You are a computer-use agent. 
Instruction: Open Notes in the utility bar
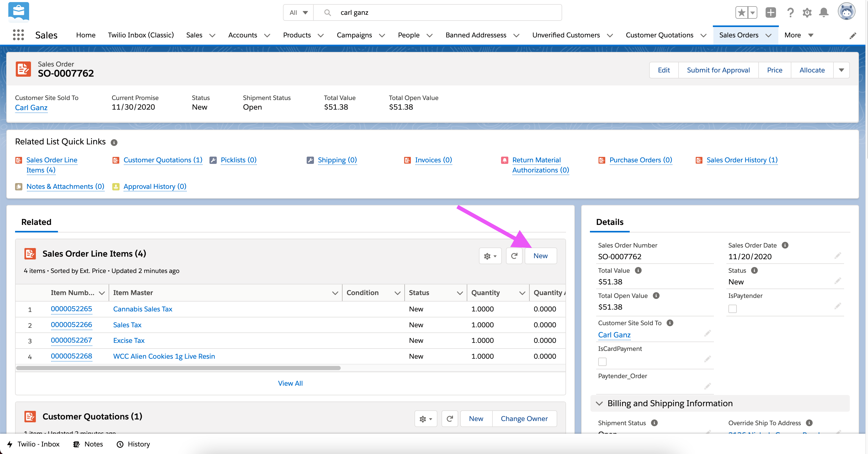[x=88, y=444]
